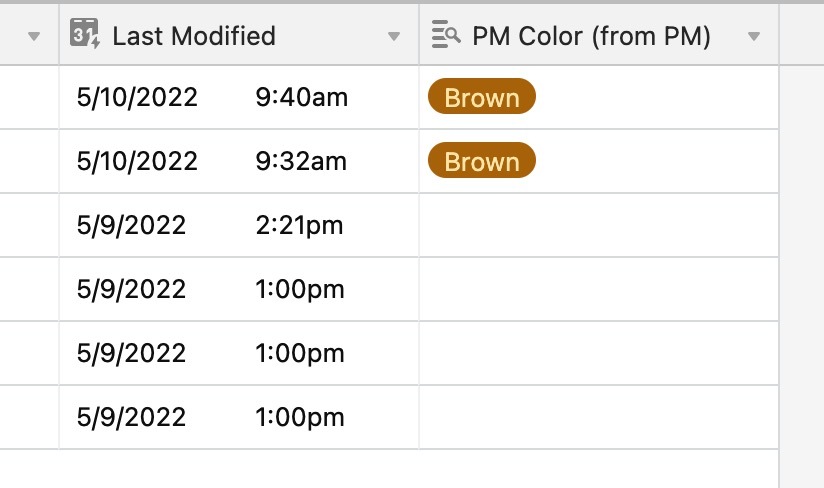
Task: Click the Last Modified calendar field icon
Action: click(85, 34)
